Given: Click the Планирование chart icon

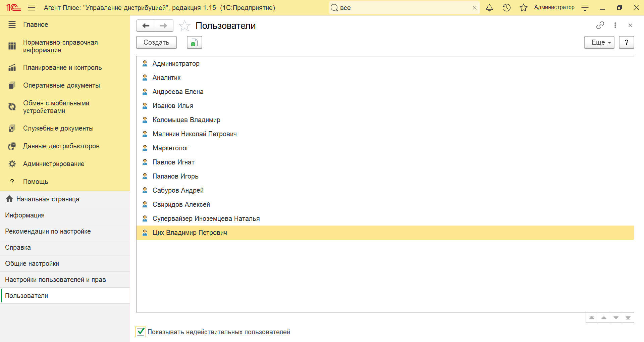Looking at the screenshot, I should click(x=12, y=67).
